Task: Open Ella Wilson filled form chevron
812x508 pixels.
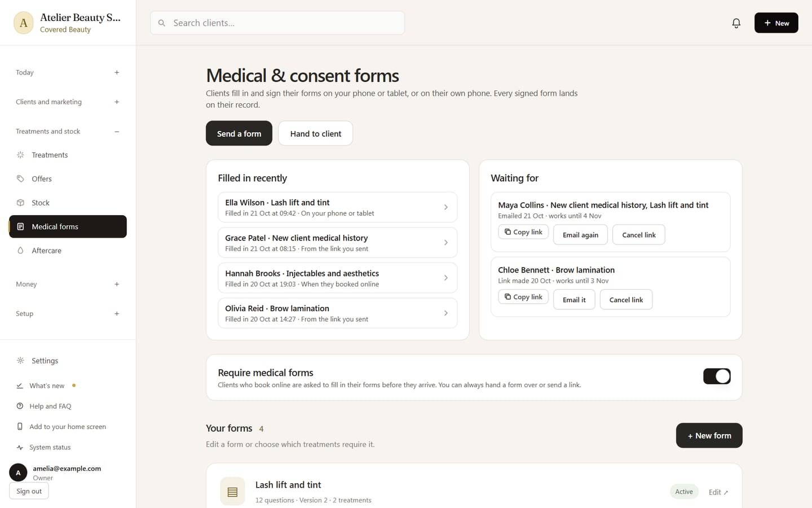Action: click(x=445, y=208)
